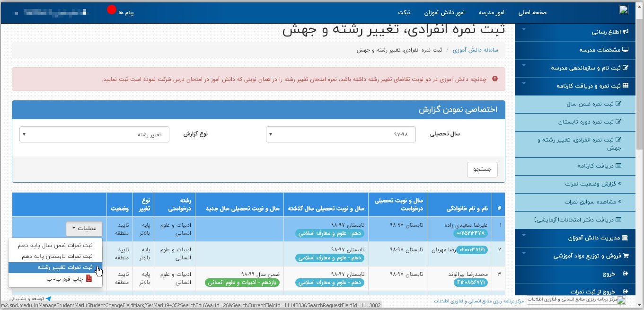Toggle the عملیات actions dropdown button
Image resolution: width=644 pixels, height=310 pixels.
click(83, 229)
